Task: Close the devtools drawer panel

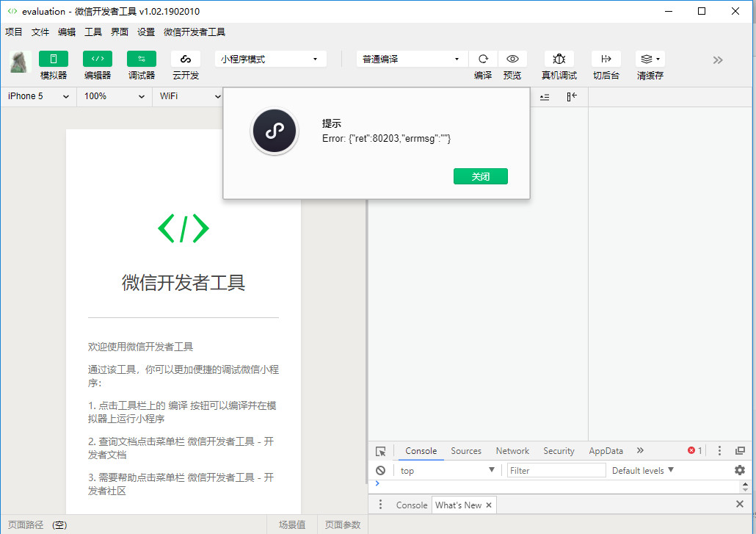Action: pyautogui.click(x=740, y=504)
